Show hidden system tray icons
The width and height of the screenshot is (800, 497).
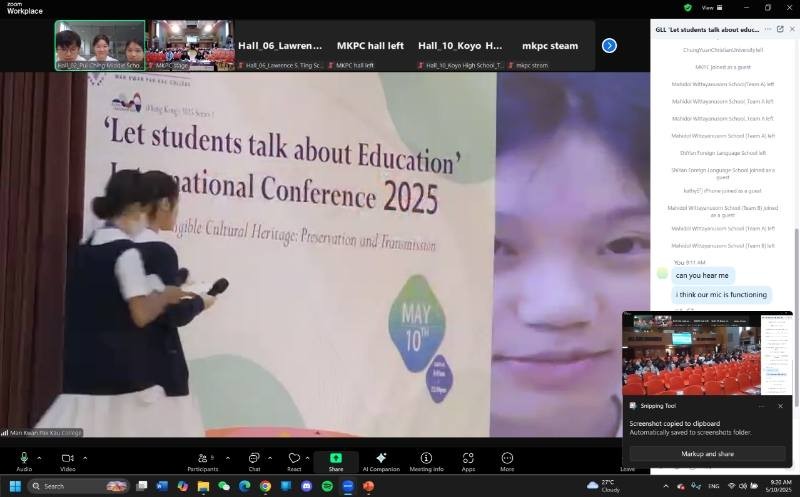pos(666,486)
